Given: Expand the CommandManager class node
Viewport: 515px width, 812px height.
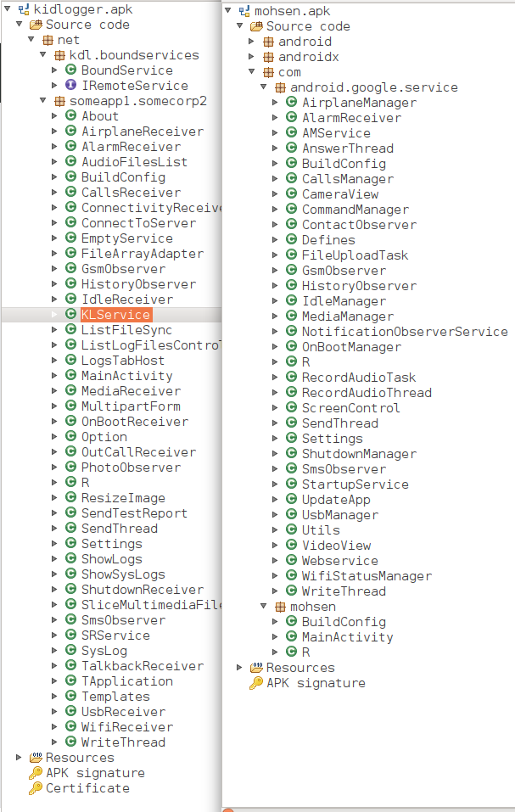Looking at the screenshot, I should 276,210.
